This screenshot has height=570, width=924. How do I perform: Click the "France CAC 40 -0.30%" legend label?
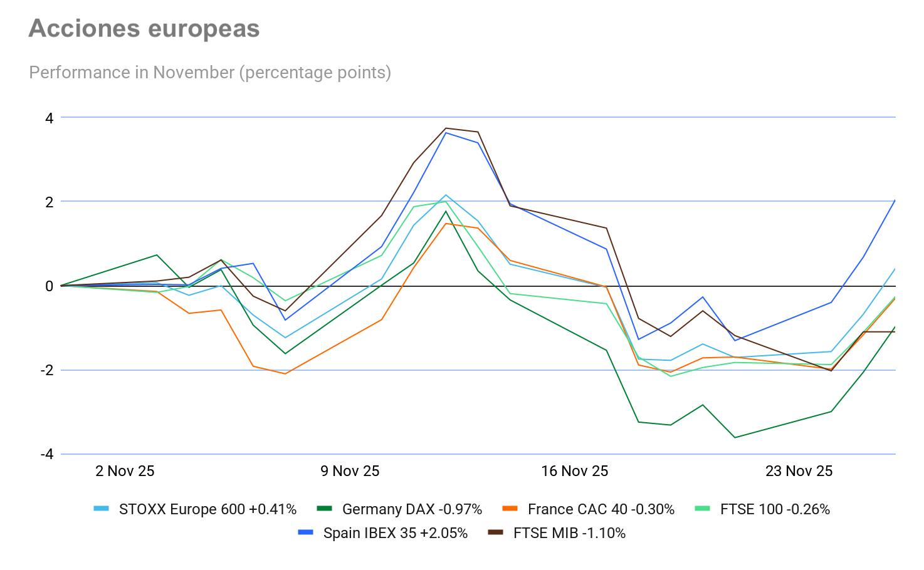[x=601, y=509]
